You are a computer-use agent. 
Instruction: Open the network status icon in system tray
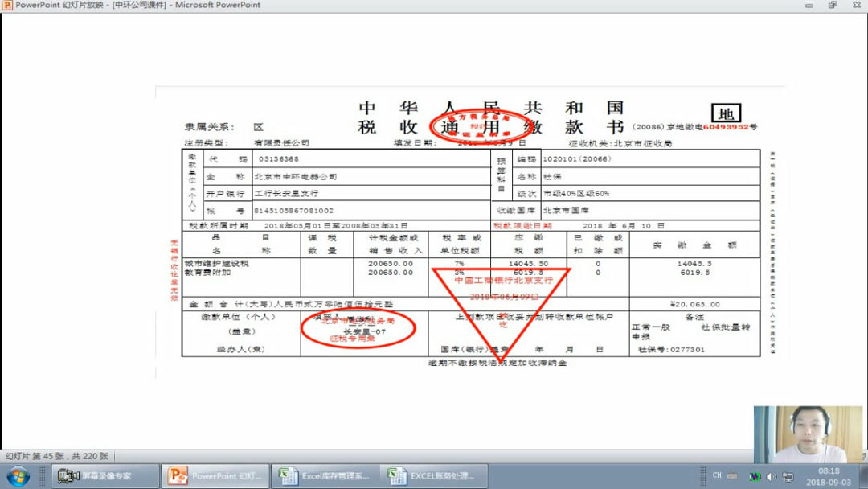789,477
